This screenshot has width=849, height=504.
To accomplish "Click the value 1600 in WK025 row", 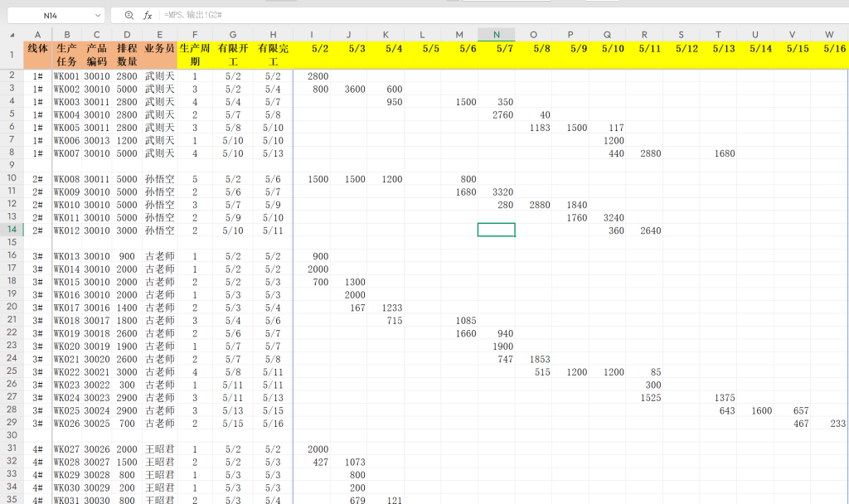I will tap(761, 410).
